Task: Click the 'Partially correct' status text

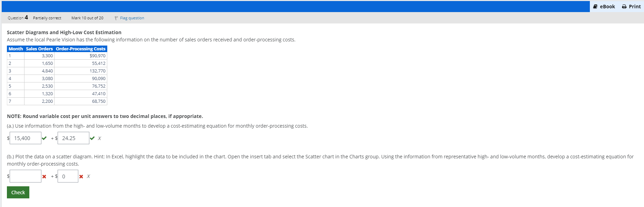Action: click(47, 18)
